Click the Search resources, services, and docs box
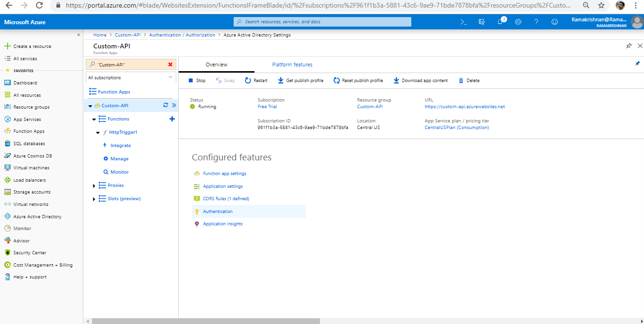 (322, 22)
